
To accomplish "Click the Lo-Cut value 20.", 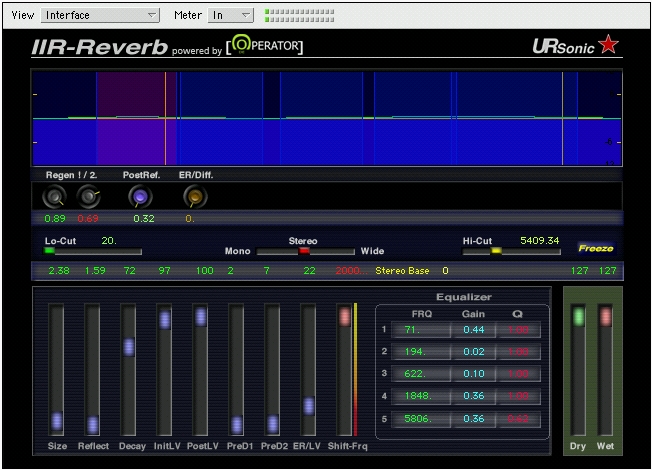I will pyautogui.click(x=109, y=241).
